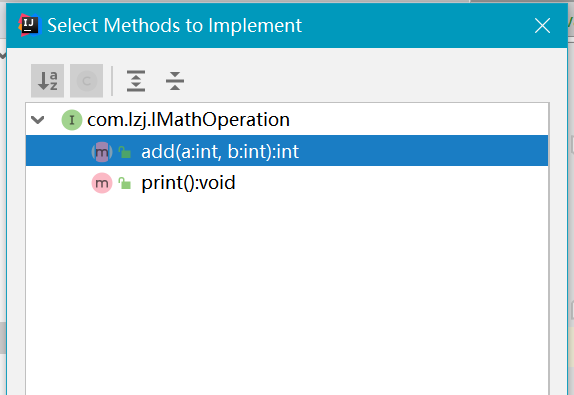Click the Expand All toolbar icon
The image size is (574, 395).
pyautogui.click(x=136, y=81)
